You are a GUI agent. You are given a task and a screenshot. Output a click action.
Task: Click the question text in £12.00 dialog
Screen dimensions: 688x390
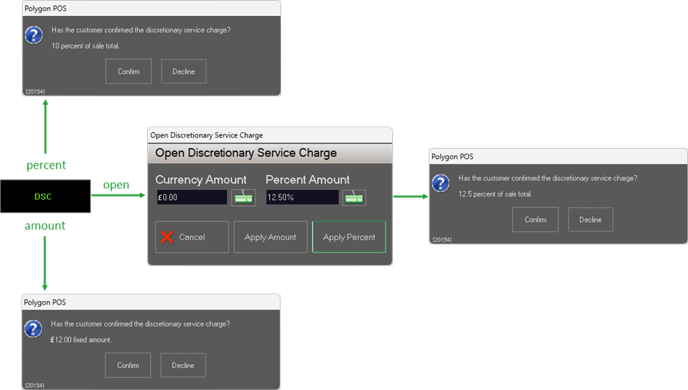tap(140, 324)
